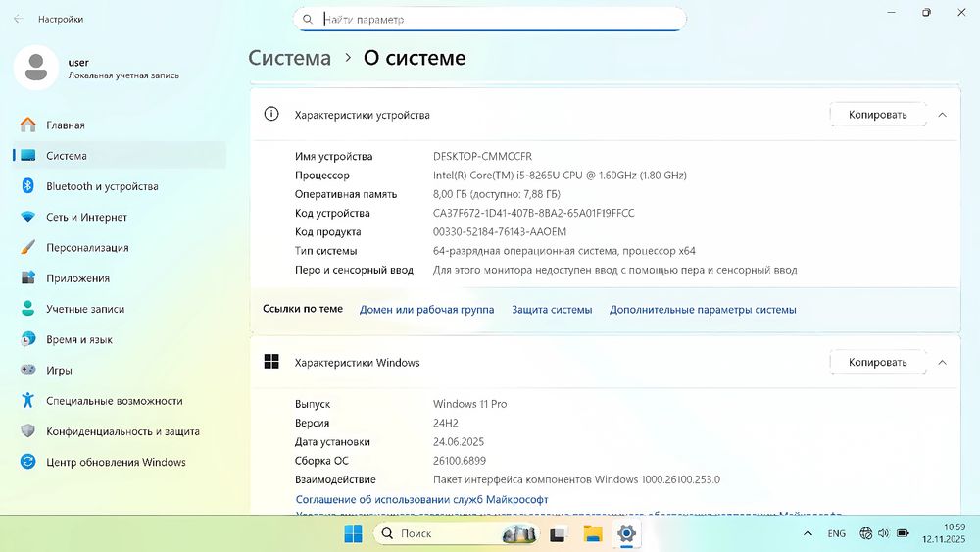Collapse the Характеристики Windows section

tap(943, 362)
